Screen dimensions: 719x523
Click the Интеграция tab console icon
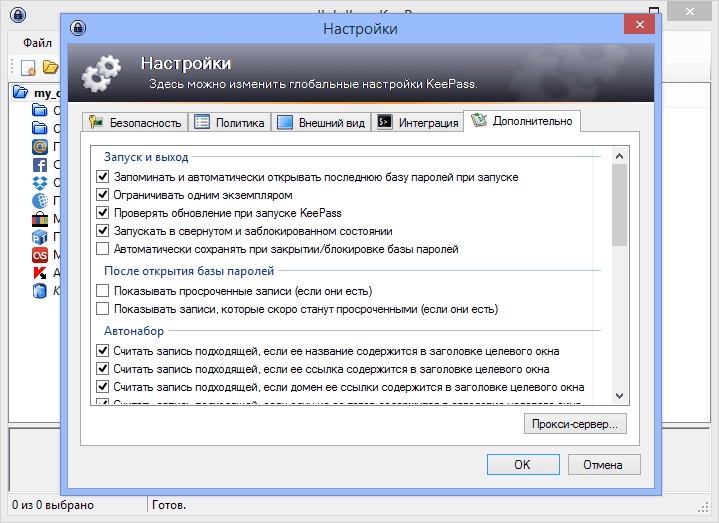pyautogui.click(x=385, y=122)
